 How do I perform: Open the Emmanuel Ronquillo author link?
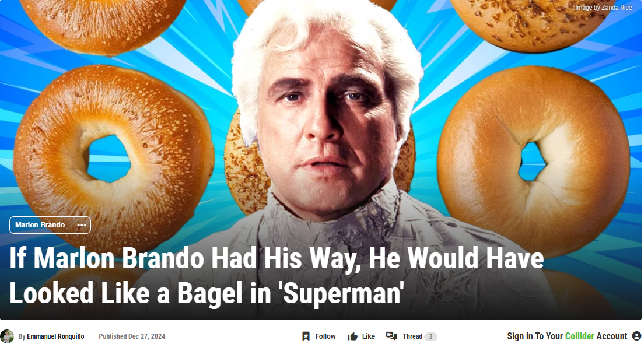click(55, 336)
